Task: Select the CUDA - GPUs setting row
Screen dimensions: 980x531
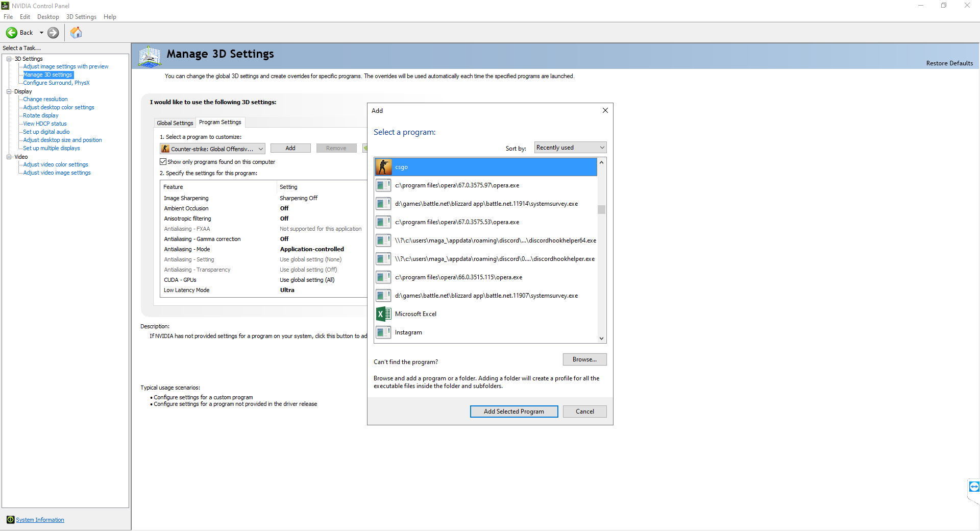Action: click(x=263, y=280)
